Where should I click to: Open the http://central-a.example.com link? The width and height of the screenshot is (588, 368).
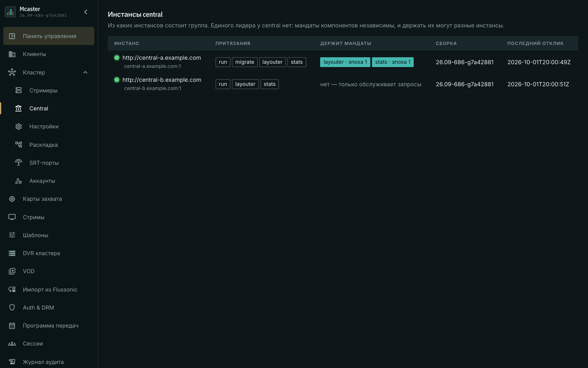click(161, 58)
